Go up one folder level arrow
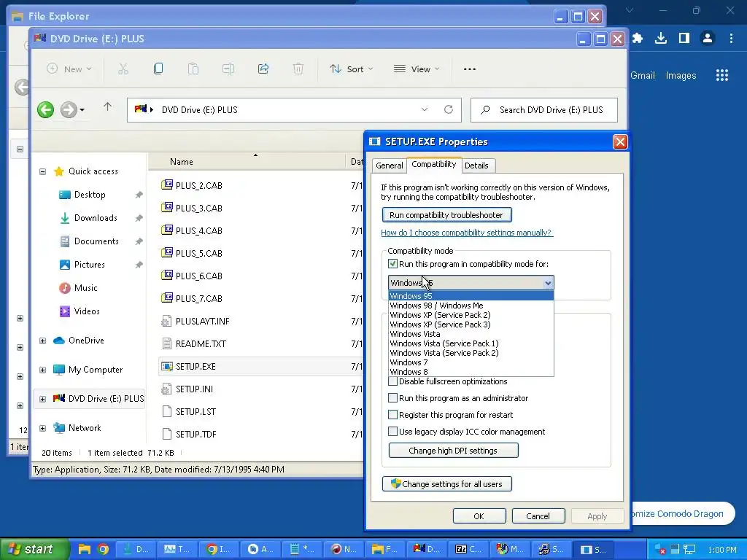The height and width of the screenshot is (560, 747). (x=108, y=106)
